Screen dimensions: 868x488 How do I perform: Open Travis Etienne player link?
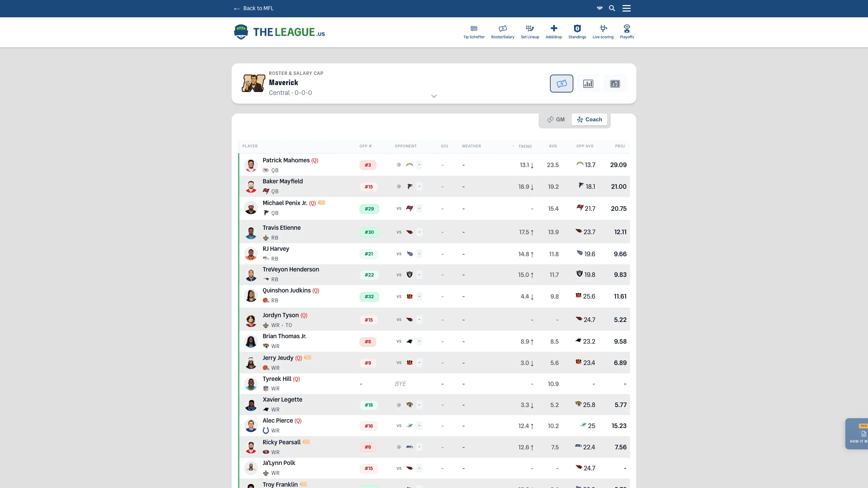[281, 228]
